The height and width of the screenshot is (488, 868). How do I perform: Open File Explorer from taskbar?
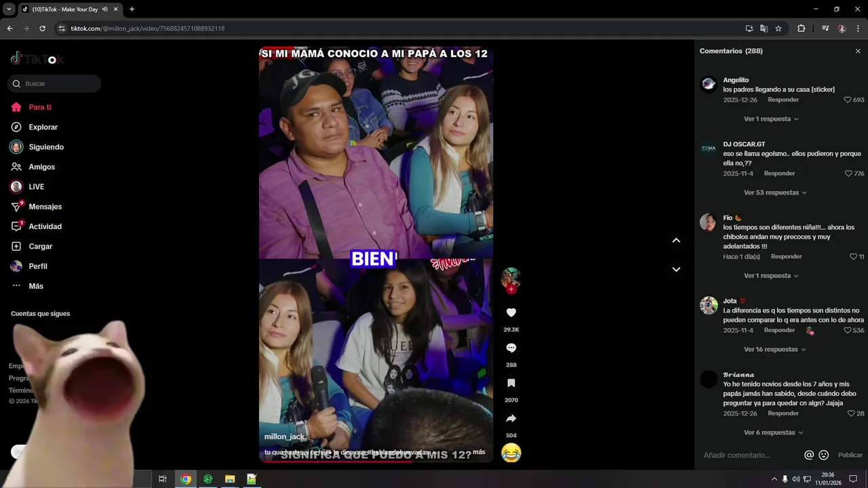[x=230, y=479]
